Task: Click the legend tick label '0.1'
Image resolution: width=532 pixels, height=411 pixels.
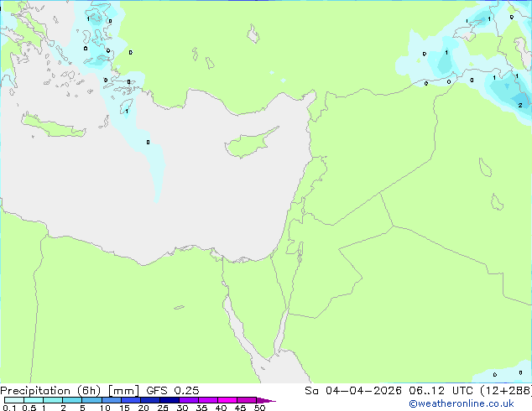Action: [9, 408]
